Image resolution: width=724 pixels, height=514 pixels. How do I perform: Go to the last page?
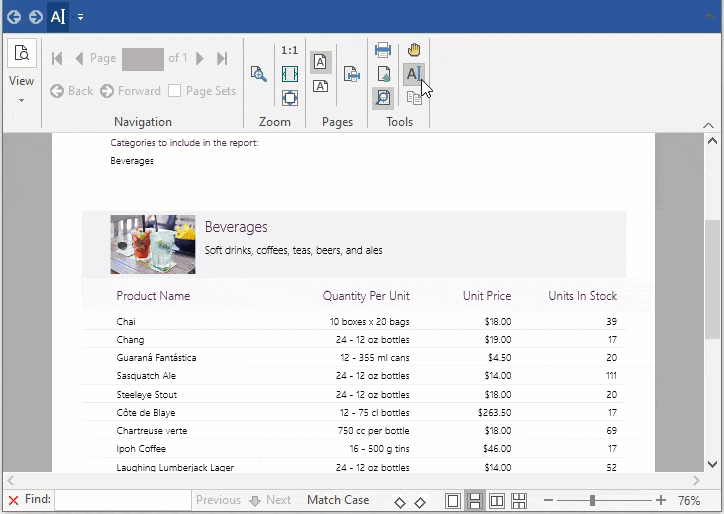click(222, 58)
